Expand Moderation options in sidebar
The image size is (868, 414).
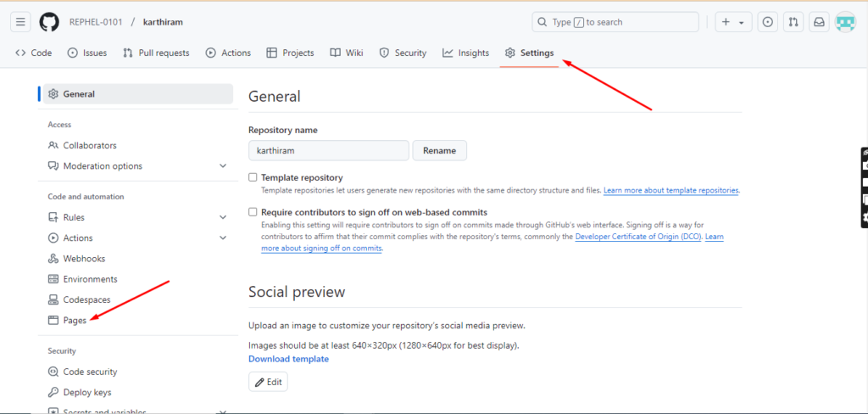[222, 166]
